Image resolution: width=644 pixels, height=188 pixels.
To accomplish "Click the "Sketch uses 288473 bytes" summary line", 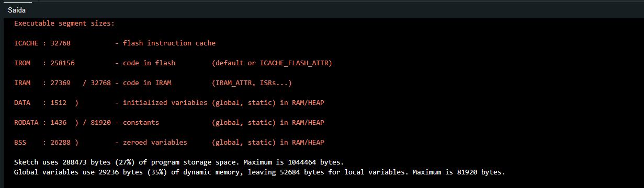I will (x=179, y=162).
